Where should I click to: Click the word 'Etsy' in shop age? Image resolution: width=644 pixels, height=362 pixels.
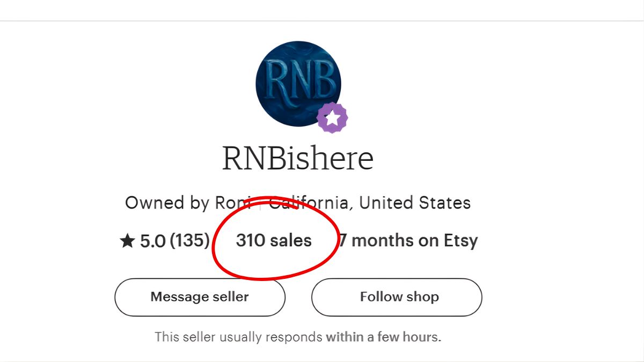tap(460, 241)
